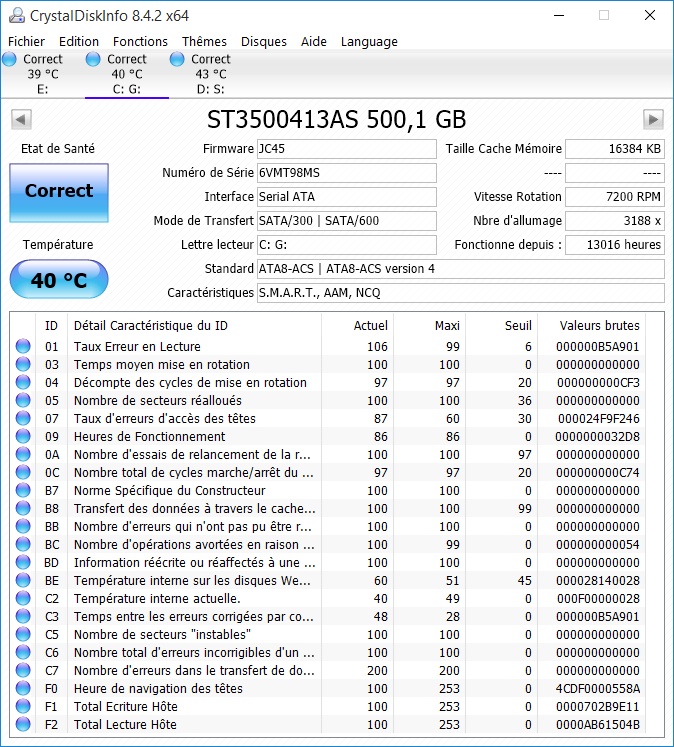Click status orb of attribute F2 row

[23, 725]
